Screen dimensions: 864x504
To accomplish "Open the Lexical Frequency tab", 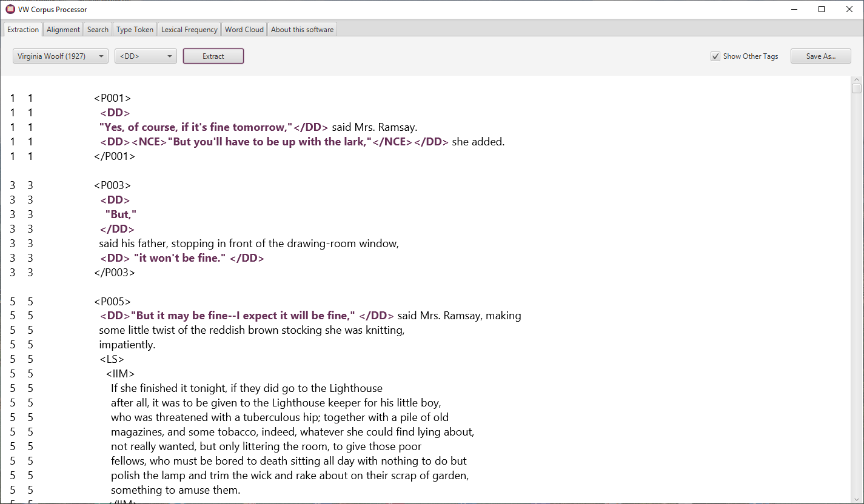I will [189, 29].
